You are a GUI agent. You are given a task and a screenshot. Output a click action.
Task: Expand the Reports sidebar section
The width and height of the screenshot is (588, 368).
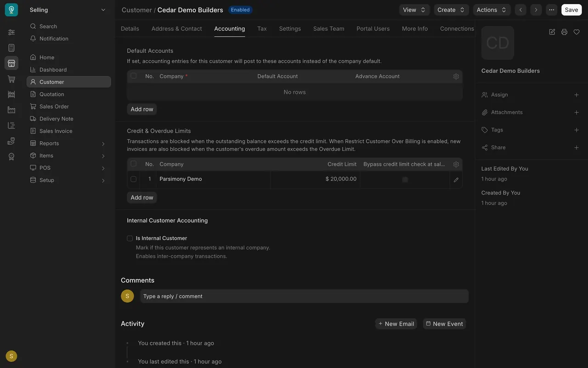point(69,144)
